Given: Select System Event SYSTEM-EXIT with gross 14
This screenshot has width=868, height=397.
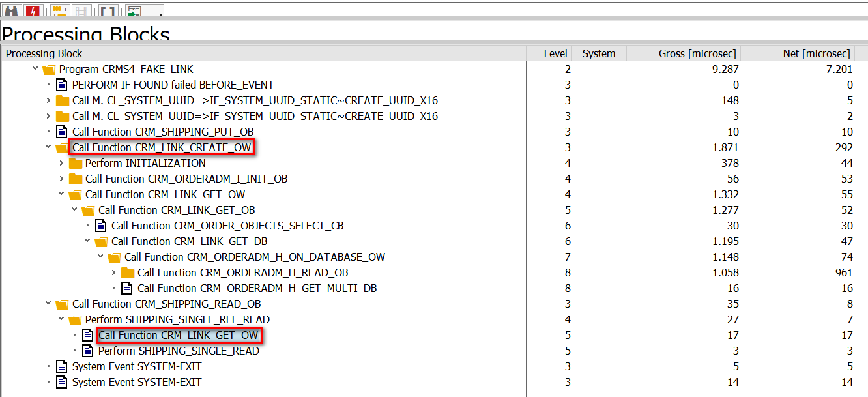Looking at the screenshot, I should point(137,382).
